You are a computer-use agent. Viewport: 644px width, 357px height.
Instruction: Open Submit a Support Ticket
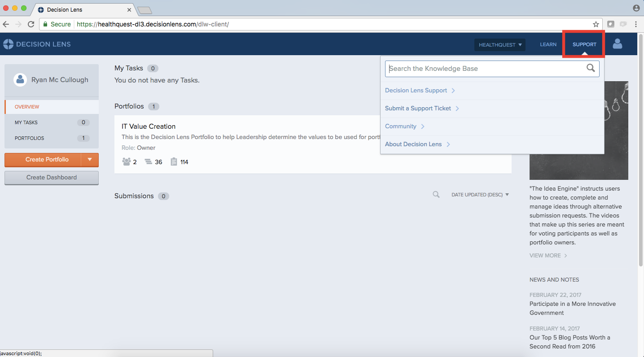pyautogui.click(x=418, y=109)
